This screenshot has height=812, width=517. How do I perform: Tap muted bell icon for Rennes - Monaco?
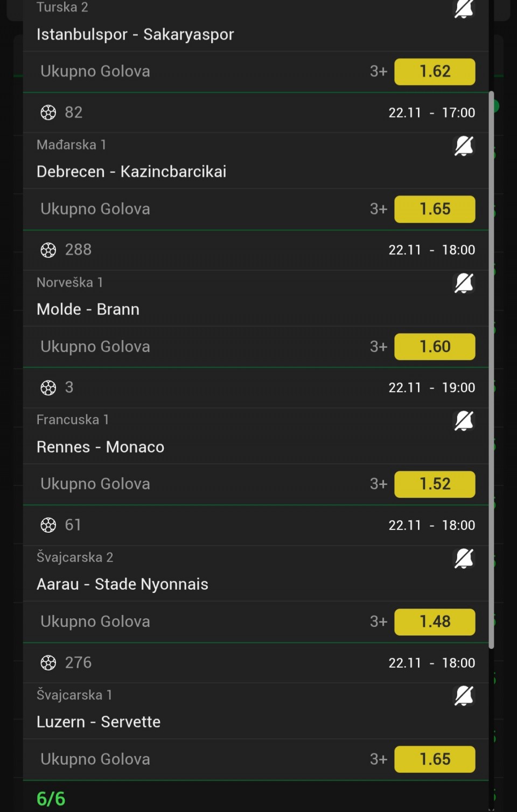[464, 421]
